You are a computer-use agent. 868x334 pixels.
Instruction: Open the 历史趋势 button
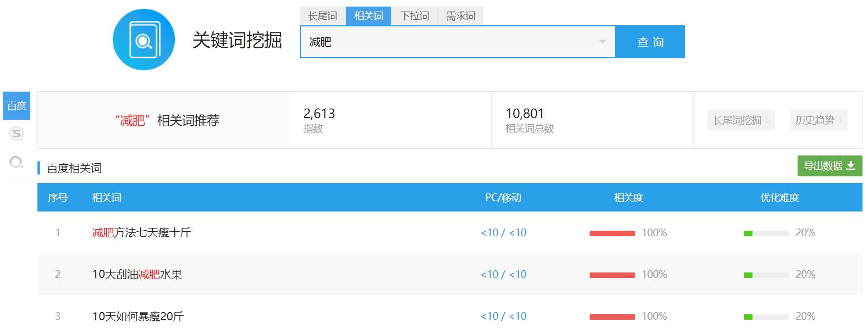click(x=818, y=120)
